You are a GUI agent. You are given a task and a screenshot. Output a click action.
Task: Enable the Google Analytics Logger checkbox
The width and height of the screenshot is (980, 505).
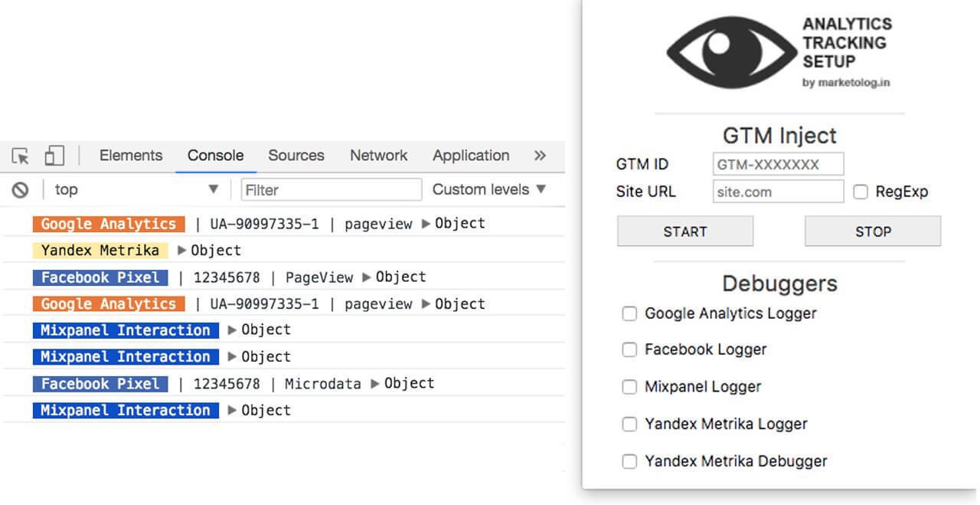(x=629, y=313)
